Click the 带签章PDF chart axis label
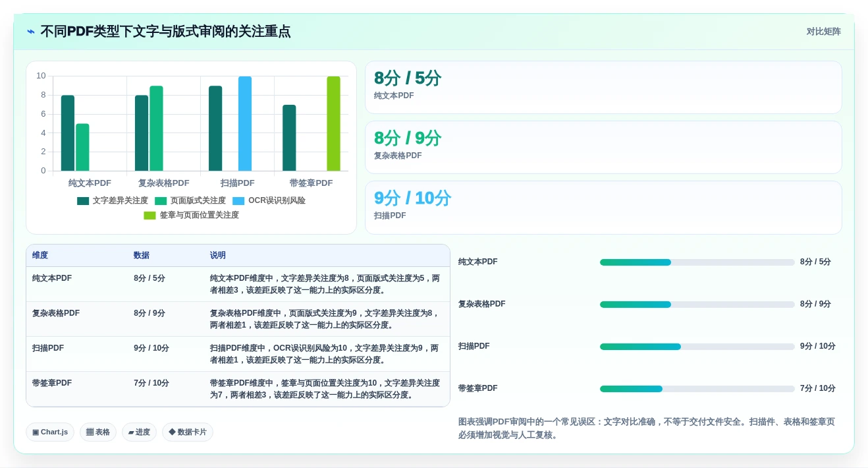 pyautogui.click(x=311, y=183)
